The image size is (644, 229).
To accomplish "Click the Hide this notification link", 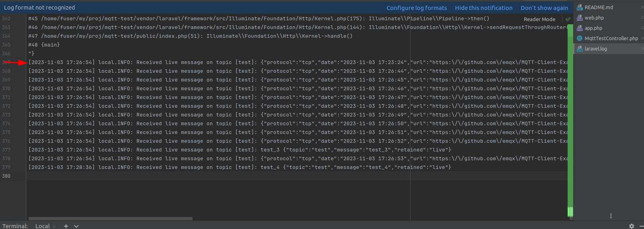I will [x=484, y=8].
